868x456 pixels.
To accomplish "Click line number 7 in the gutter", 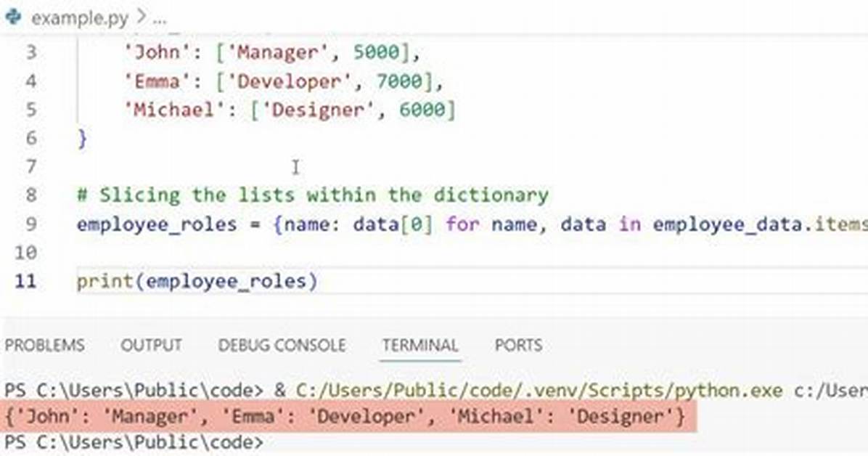I will (31, 167).
